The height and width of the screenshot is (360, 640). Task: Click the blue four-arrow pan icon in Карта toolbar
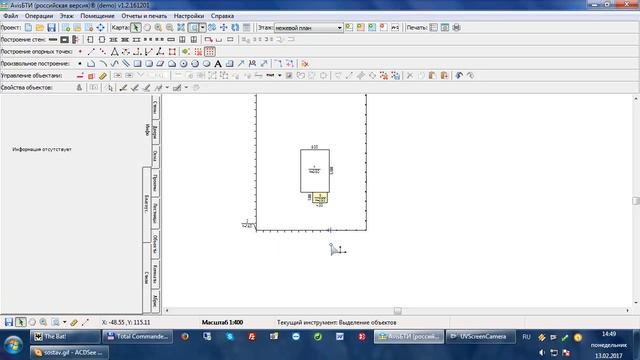pos(224,27)
